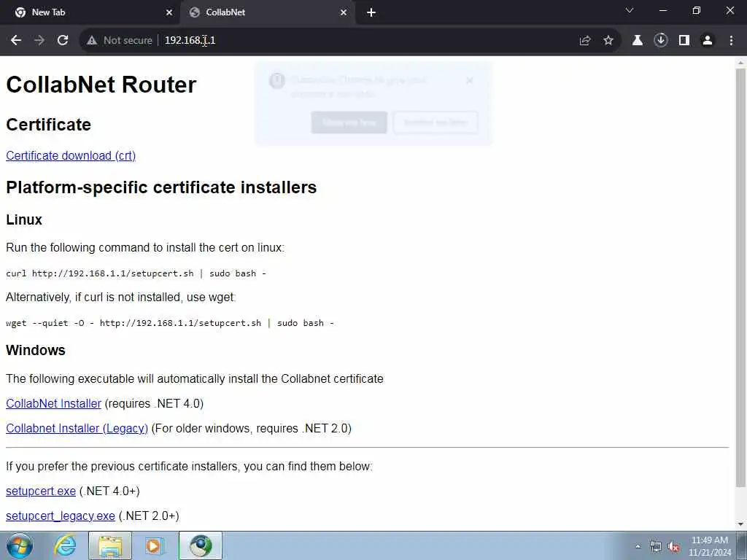
Task: Close the New Tab tab
Action: coord(169,12)
